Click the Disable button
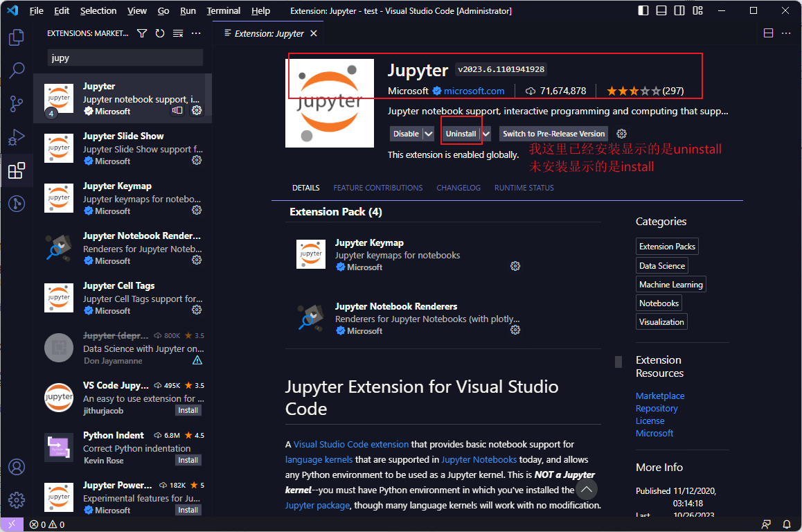This screenshot has height=532, width=802. [x=406, y=134]
